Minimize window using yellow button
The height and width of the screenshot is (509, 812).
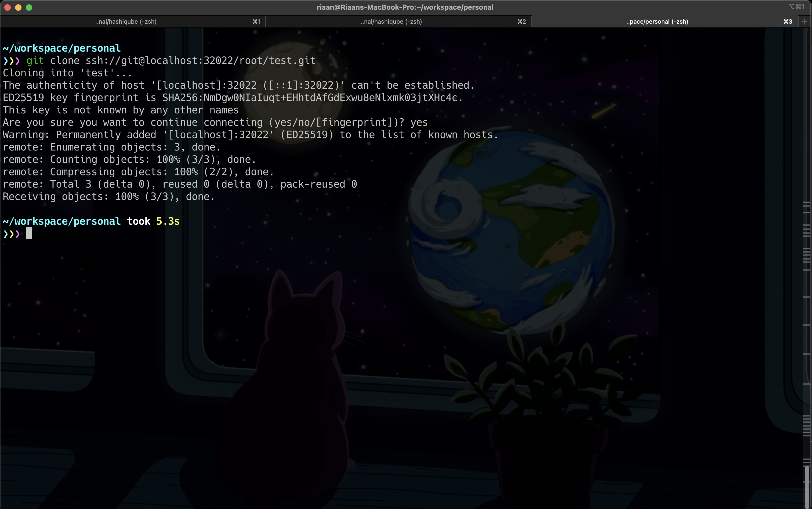(x=19, y=8)
